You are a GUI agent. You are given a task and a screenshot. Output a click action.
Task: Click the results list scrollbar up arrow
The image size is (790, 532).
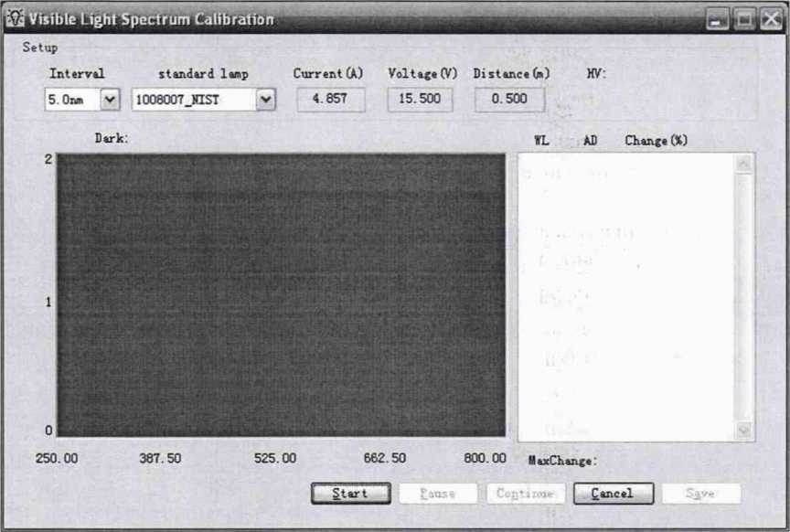click(x=743, y=164)
